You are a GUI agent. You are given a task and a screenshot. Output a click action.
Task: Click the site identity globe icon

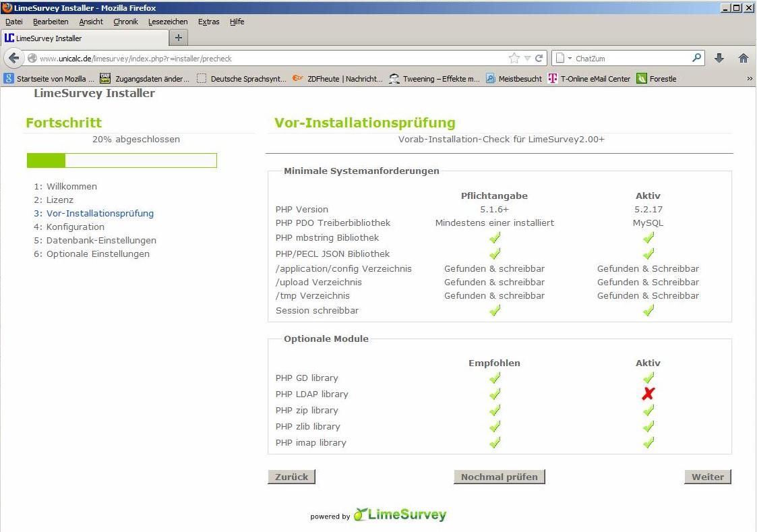pos(32,59)
